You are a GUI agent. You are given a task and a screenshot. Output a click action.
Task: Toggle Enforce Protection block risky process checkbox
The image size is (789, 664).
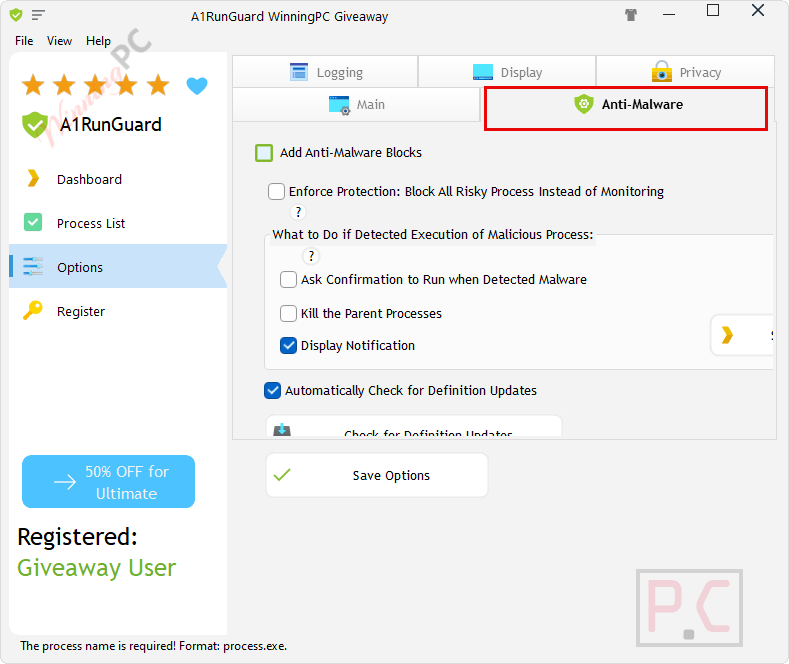[276, 192]
